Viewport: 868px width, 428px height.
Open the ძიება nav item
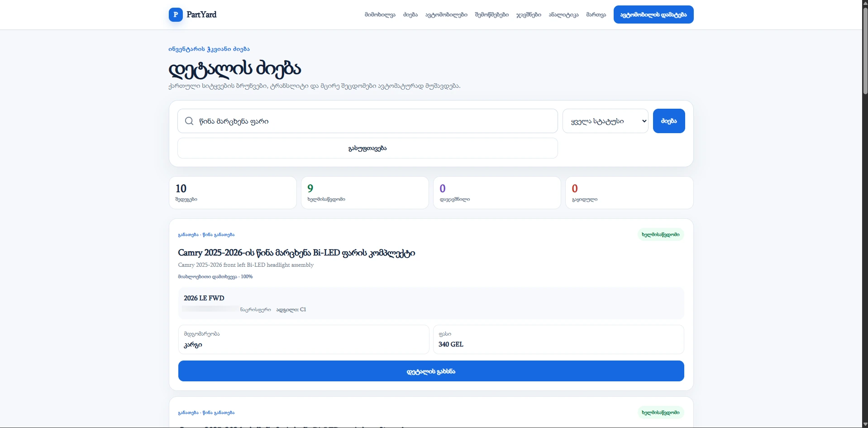pos(410,14)
